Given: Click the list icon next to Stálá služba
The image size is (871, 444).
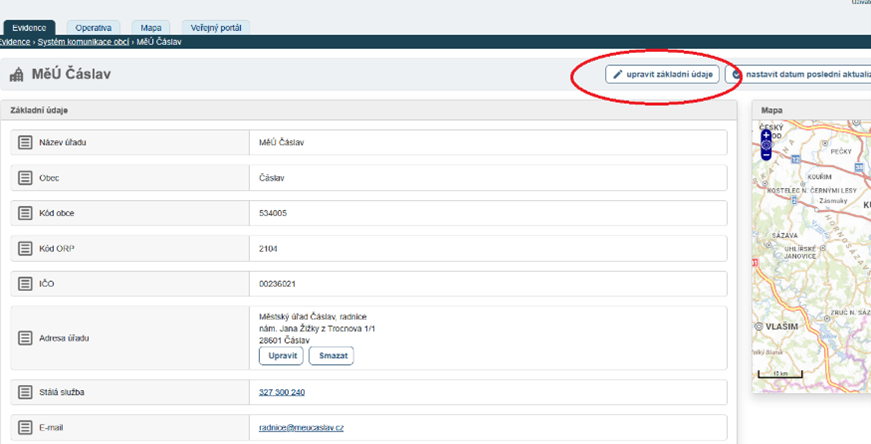Looking at the screenshot, I should pos(25,392).
